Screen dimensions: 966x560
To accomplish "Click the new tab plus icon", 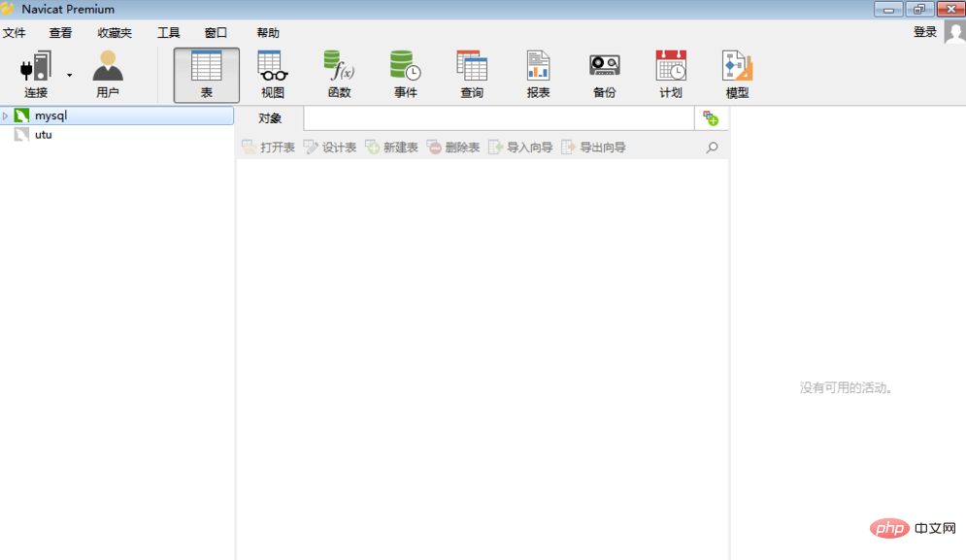I will (711, 118).
